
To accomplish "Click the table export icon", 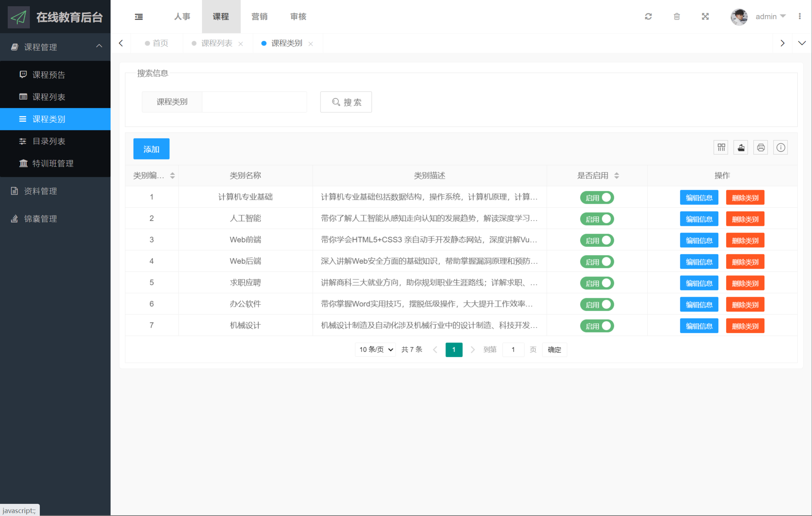I will click(741, 148).
